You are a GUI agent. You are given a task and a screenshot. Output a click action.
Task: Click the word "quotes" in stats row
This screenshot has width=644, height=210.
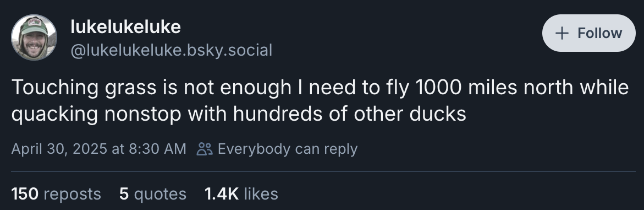click(x=160, y=195)
